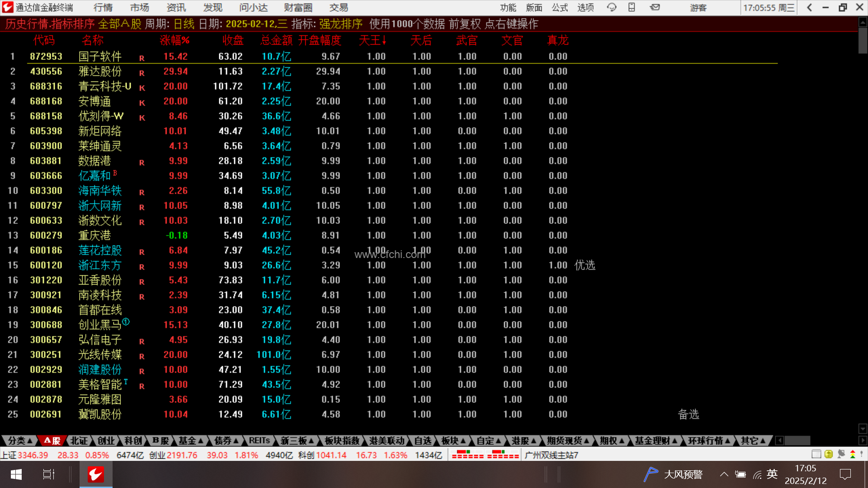The image size is (868, 488).
Task: Expand the 基金 tab dropdown
Action: (191, 441)
